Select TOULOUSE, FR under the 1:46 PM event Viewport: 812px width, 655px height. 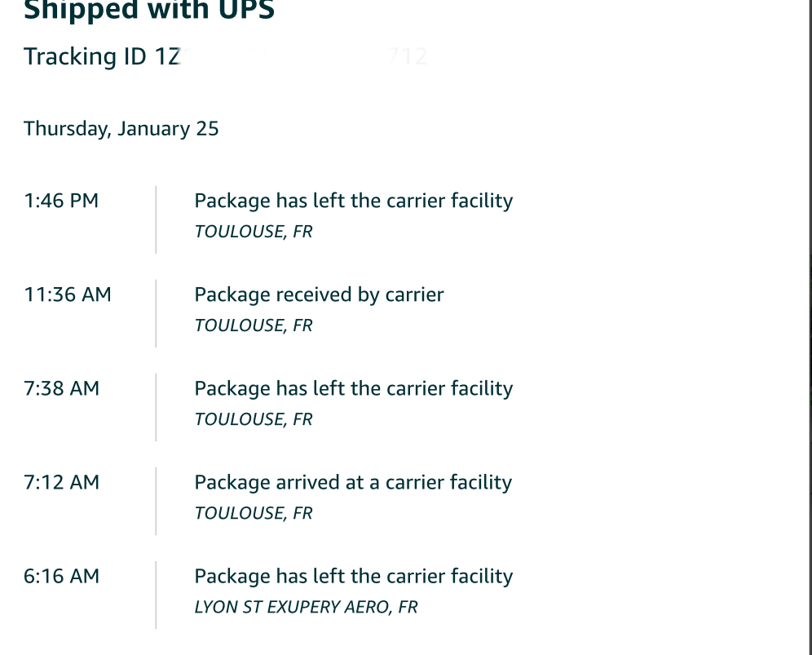[253, 232]
